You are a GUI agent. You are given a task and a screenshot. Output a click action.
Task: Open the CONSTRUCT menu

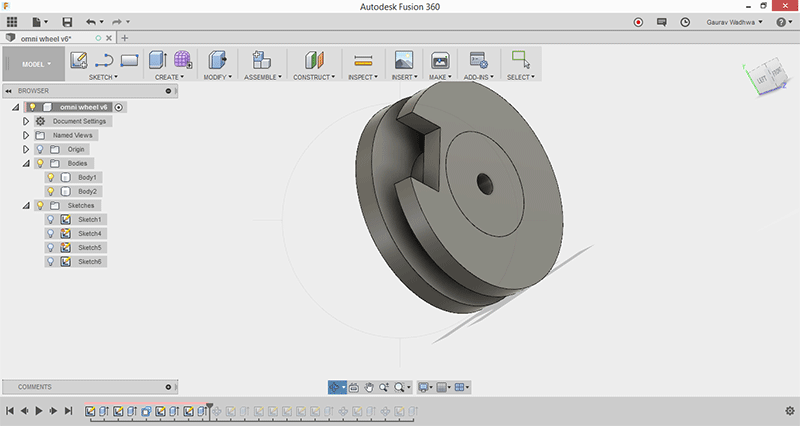coord(314,77)
